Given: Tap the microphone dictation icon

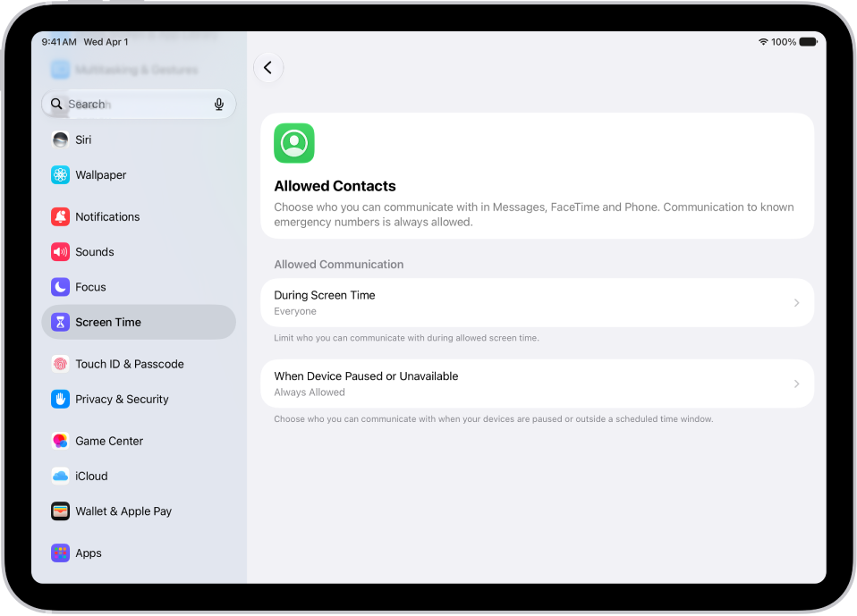Looking at the screenshot, I should pos(218,104).
